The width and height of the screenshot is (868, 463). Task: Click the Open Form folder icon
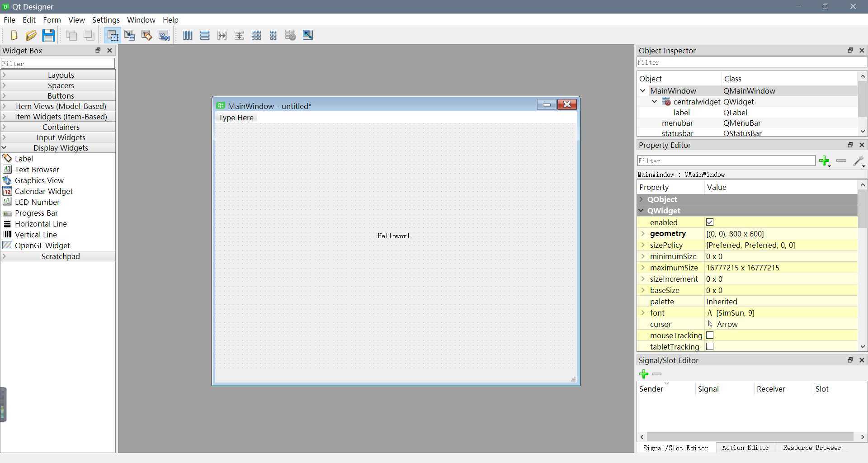(x=31, y=35)
